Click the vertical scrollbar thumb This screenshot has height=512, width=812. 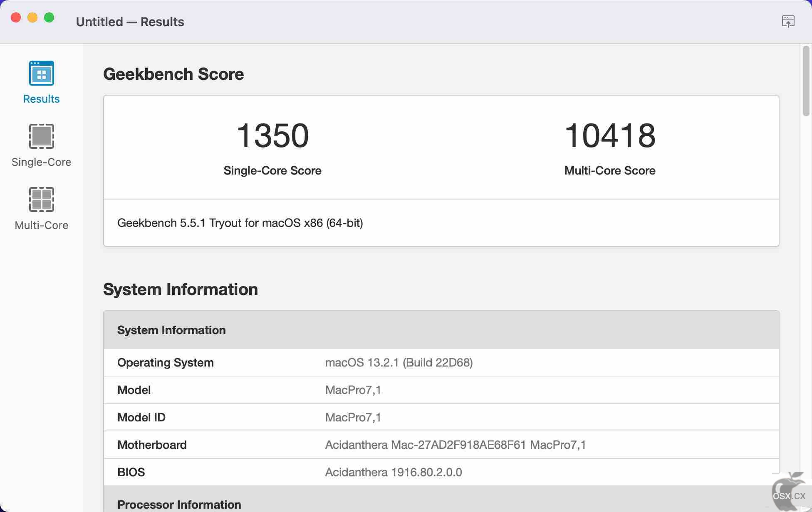tap(806, 81)
